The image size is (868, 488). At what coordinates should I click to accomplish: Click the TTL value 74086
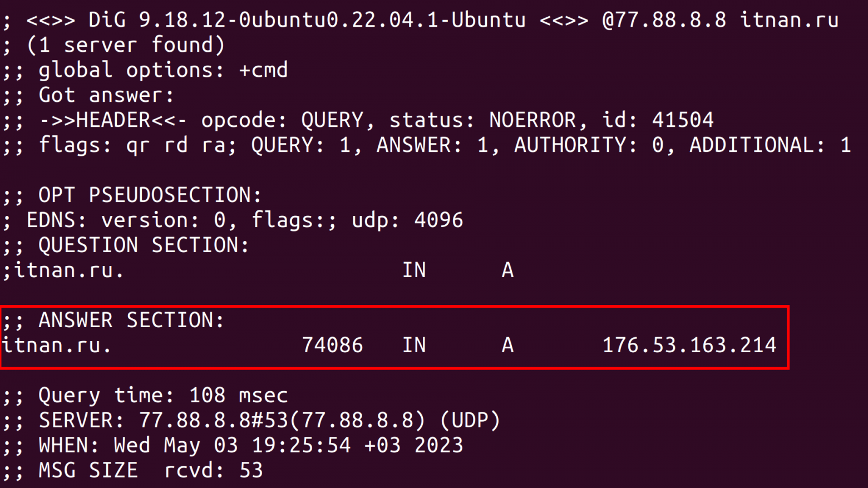click(x=332, y=346)
